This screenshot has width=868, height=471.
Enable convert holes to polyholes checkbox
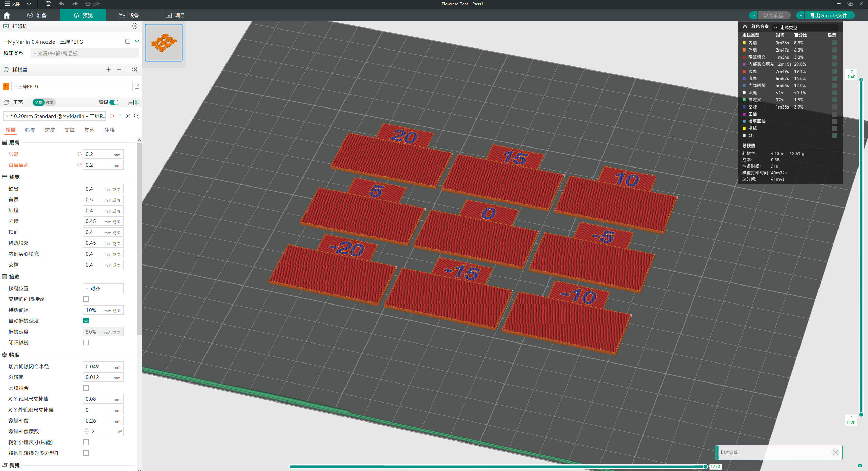click(86, 453)
